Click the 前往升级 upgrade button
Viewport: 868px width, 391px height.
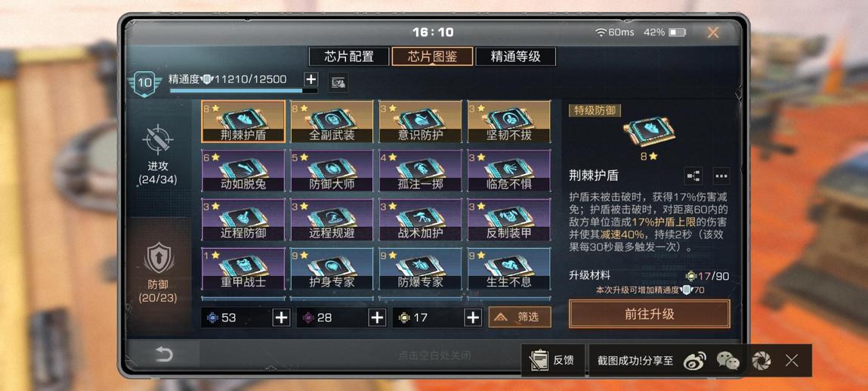coord(650,314)
